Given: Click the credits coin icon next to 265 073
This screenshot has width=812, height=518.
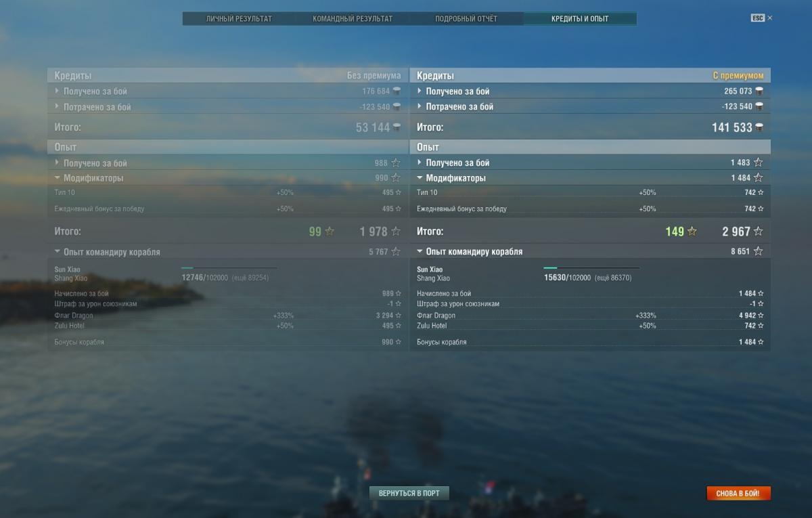Looking at the screenshot, I should tap(759, 91).
